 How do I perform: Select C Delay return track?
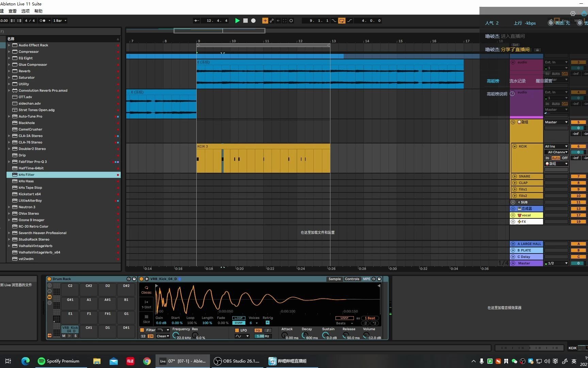pos(526,257)
